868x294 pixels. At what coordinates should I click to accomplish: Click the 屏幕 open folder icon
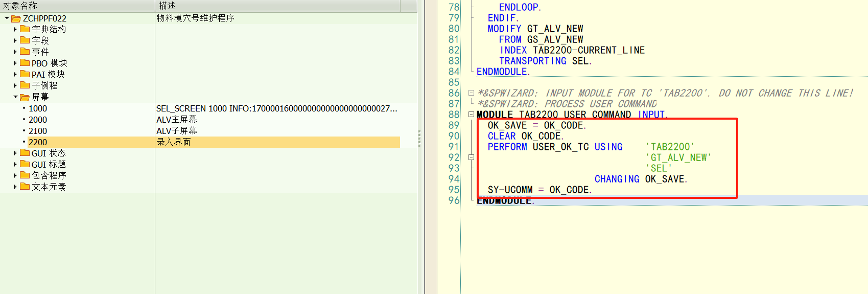(25, 97)
